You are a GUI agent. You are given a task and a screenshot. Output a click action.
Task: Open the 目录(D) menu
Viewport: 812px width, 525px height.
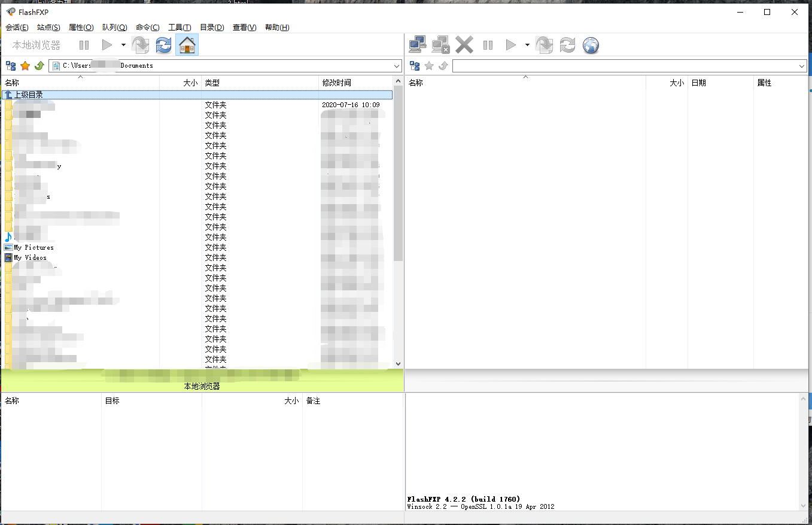(212, 28)
